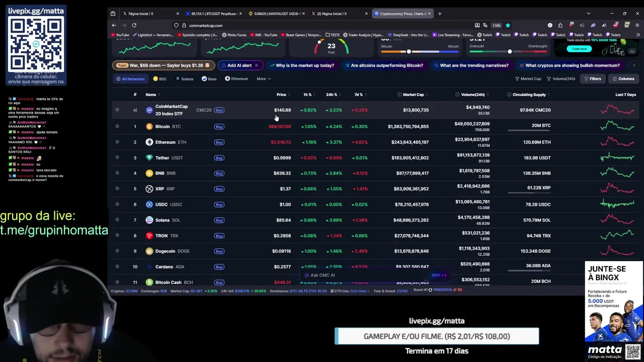Click the Market Cap info icon
This screenshot has width=644, height=362.
pyautogui.click(x=399, y=95)
